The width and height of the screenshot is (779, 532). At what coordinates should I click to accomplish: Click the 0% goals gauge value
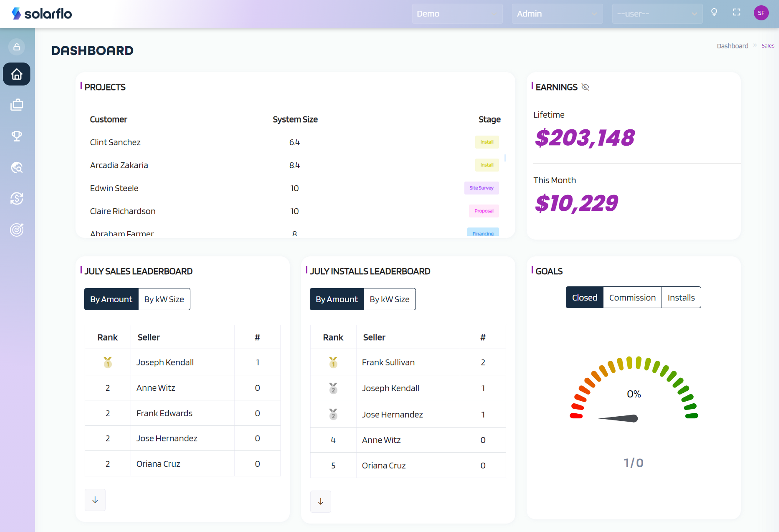point(634,394)
